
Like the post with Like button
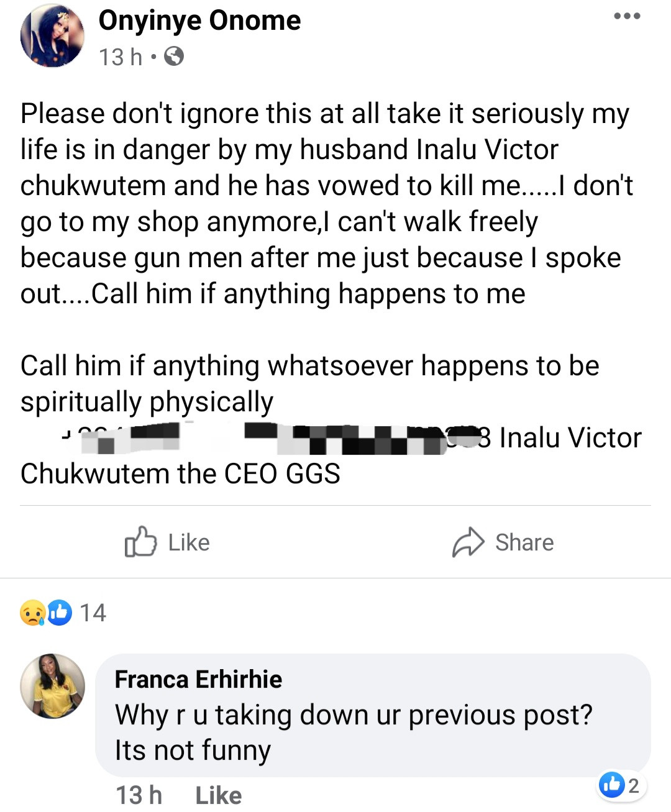point(167,542)
